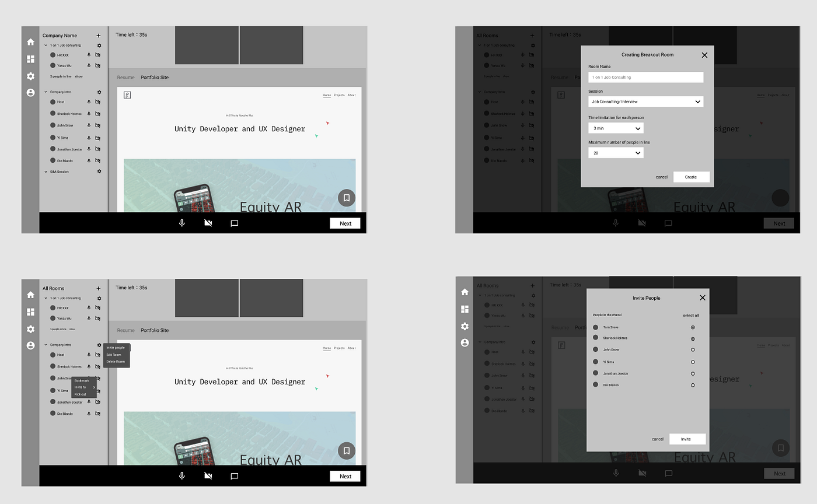Image resolution: width=817 pixels, height=504 pixels.
Task: Click Time left : 35s in Company Name screen
Action: point(131,34)
